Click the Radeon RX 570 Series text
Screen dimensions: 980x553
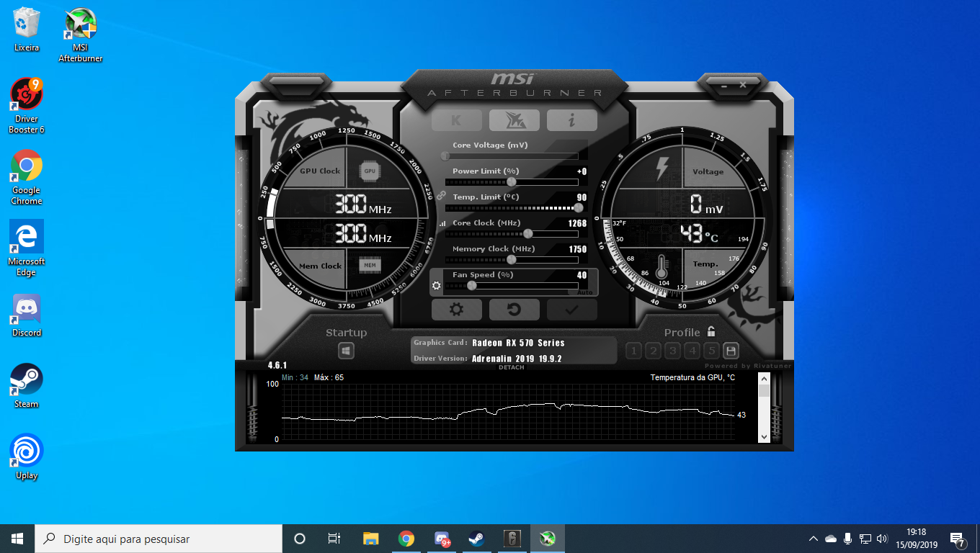[x=518, y=343]
